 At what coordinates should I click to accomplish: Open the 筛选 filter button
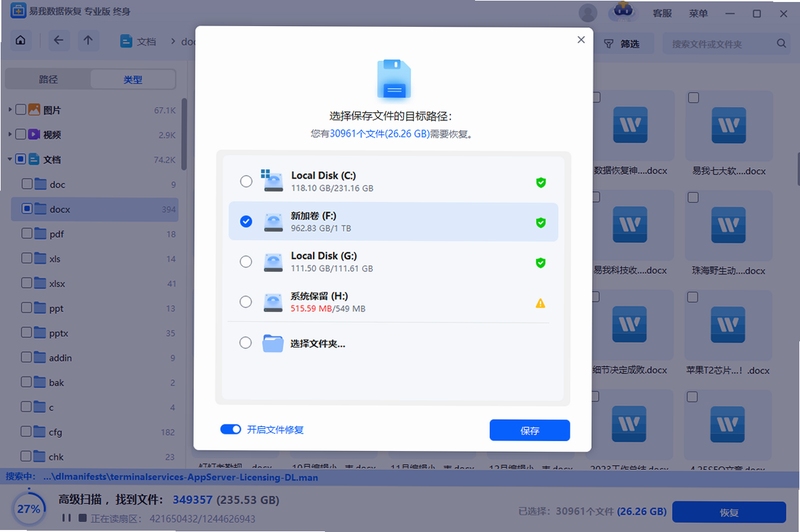621,44
